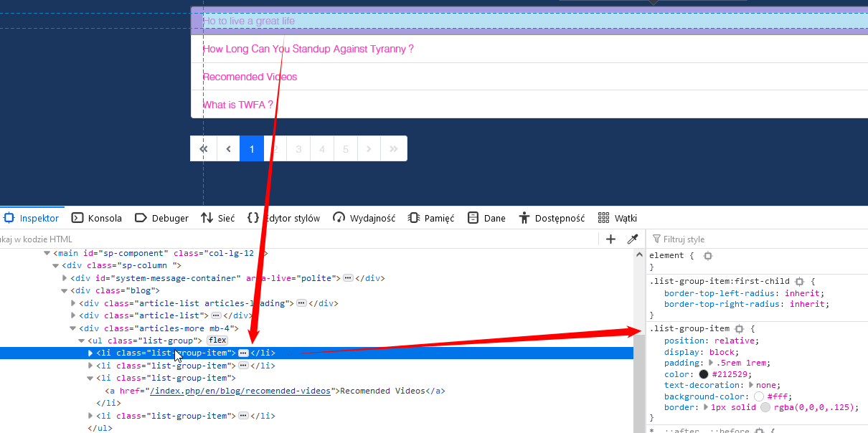Click ellipsis badge after div class article-list
Viewport: 868px width, 433px height.
point(215,315)
